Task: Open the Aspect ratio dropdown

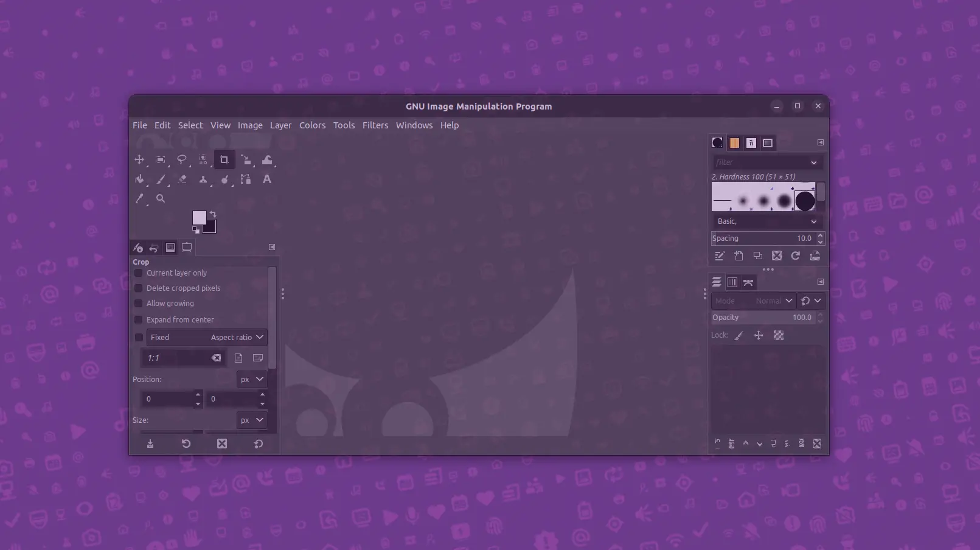Action: click(235, 337)
